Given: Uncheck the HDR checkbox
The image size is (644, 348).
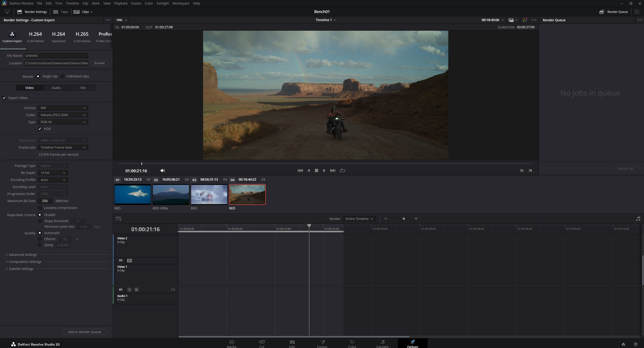Looking at the screenshot, I should point(40,129).
